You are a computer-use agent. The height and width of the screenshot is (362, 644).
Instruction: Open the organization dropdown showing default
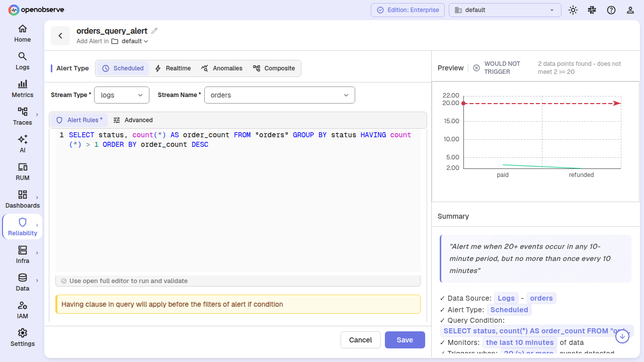(505, 10)
